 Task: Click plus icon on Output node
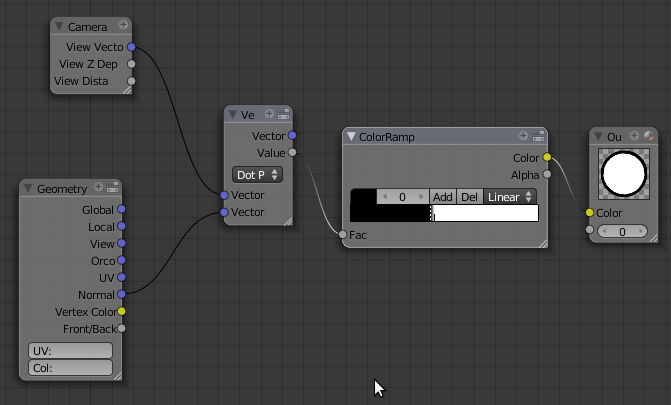(634, 136)
